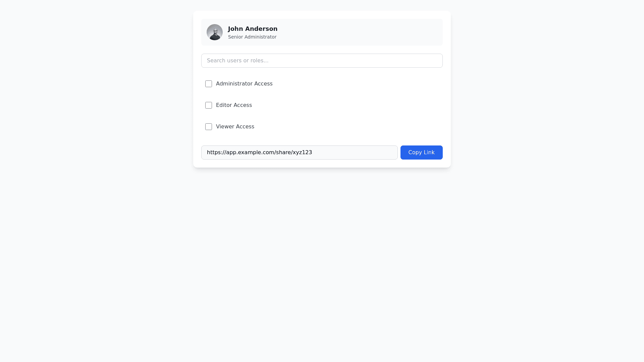This screenshot has width=644, height=362.
Task: Enable the Administrator Access checkbox
Action: coord(209,84)
